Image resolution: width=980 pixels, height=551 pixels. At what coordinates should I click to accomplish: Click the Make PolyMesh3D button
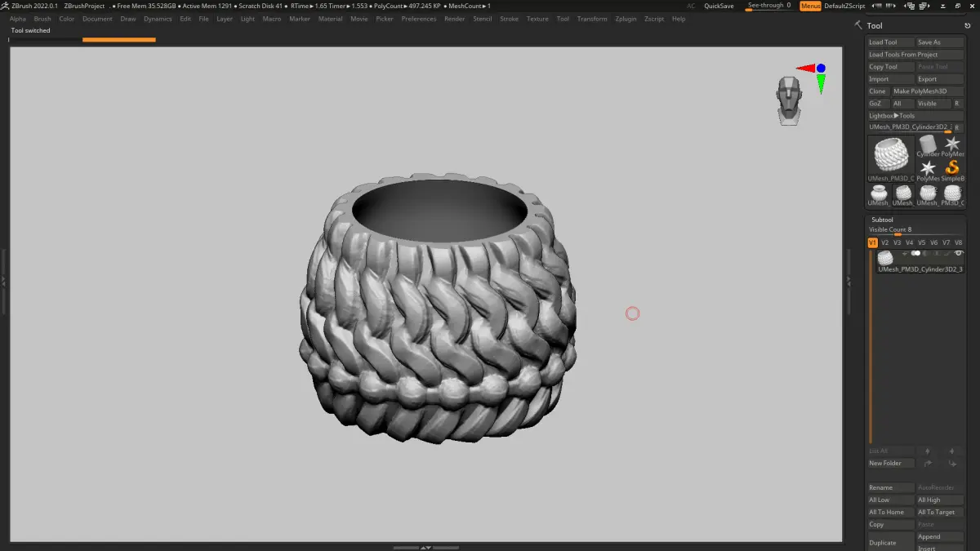tap(928, 91)
